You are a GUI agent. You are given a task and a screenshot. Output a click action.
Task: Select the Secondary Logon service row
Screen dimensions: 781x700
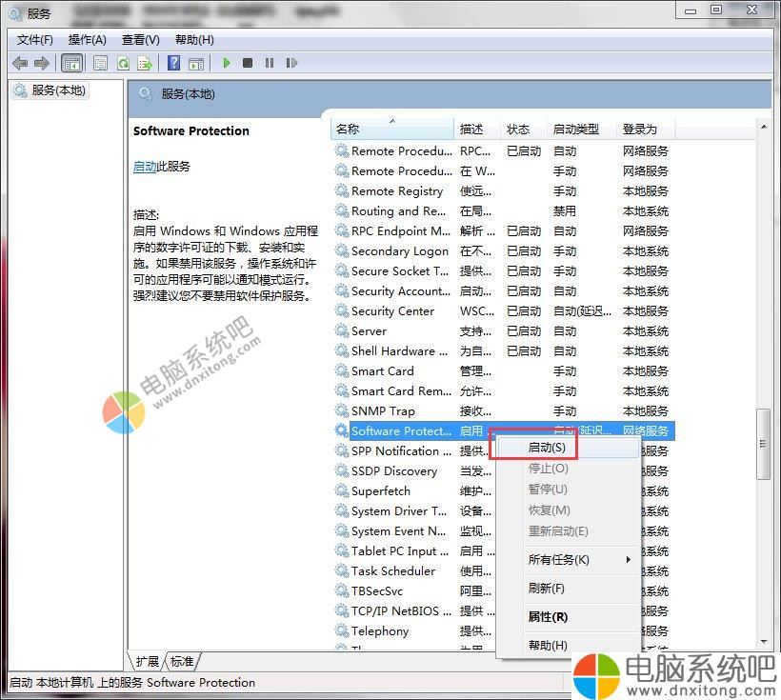pyautogui.click(x=503, y=251)
